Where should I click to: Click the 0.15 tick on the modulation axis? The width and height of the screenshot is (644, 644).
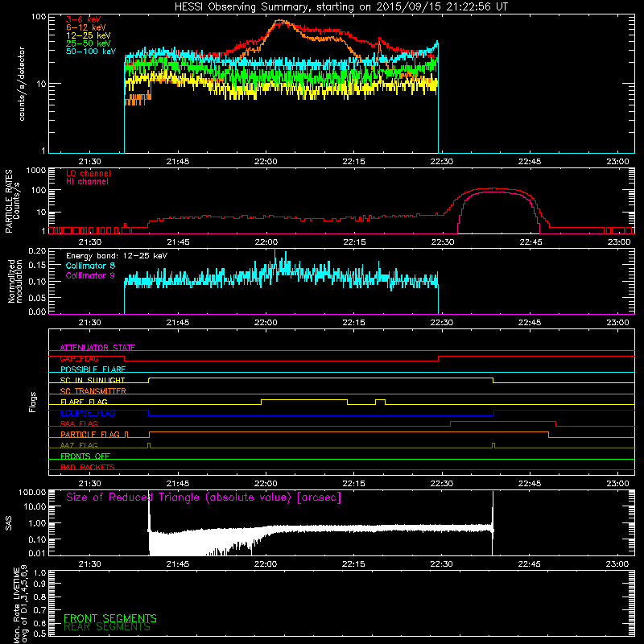click(37, 266)
